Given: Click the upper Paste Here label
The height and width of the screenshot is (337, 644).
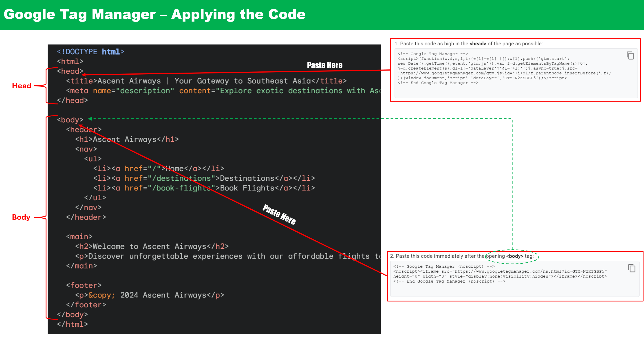Looking at the screenshot, I should [x=324, y=65].
